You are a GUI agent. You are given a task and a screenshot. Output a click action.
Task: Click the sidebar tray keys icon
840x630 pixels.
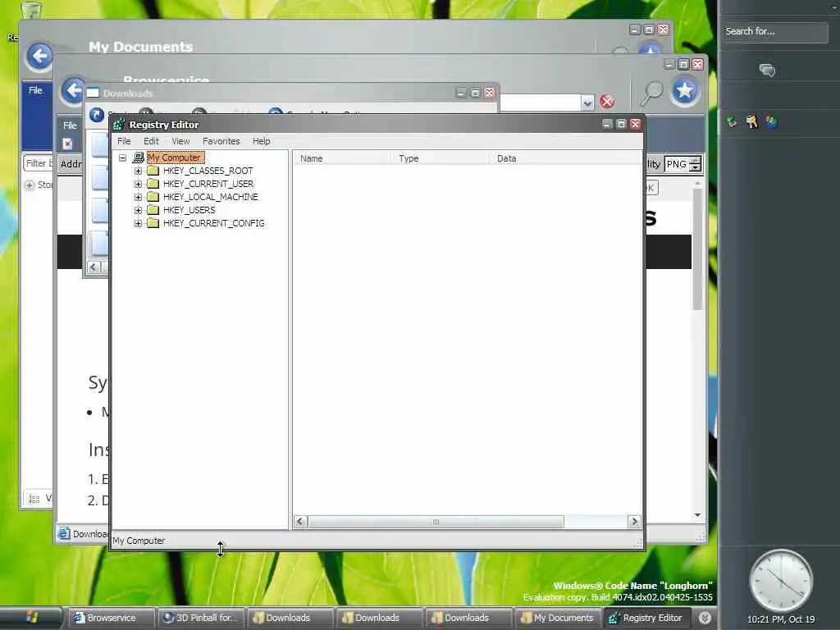(752, 122)
